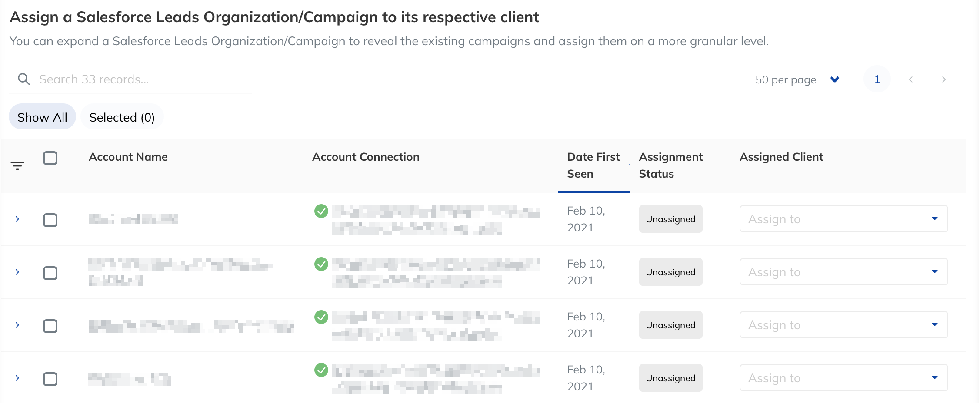Expand the first account row
This screenshot has width=980, height=403.
click(x=17, y=219)
